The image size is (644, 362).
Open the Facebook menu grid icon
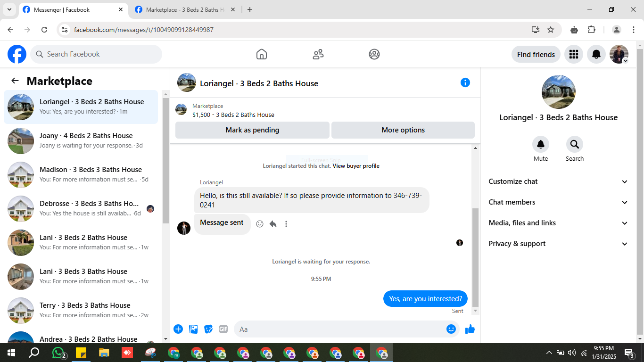(x=574, y=54)
